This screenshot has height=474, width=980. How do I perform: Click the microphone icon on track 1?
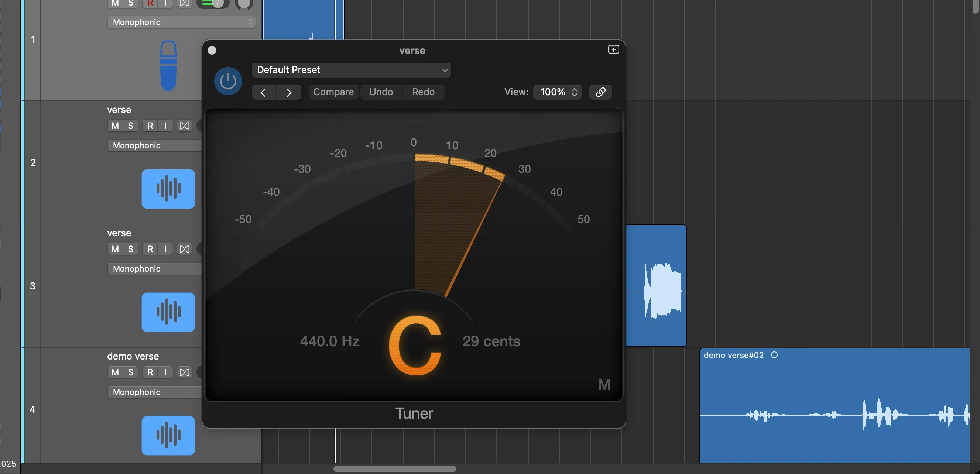[x=168, y=66]
